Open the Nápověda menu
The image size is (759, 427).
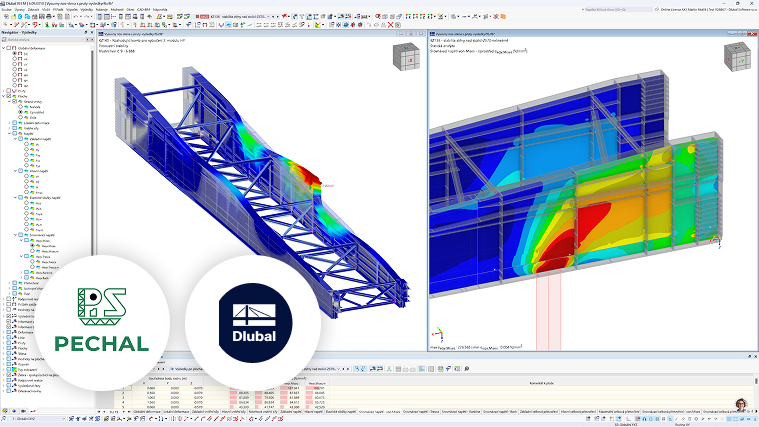click(160, 9)
